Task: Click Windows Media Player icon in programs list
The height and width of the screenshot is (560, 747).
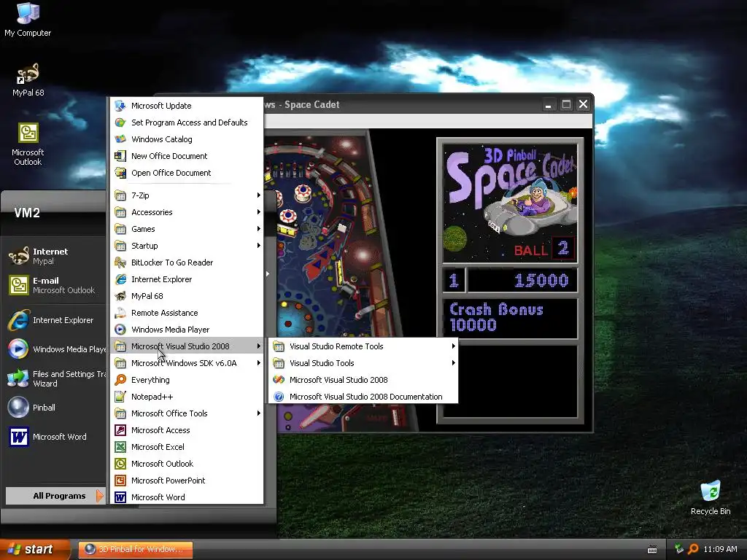Action: point(120,330)
